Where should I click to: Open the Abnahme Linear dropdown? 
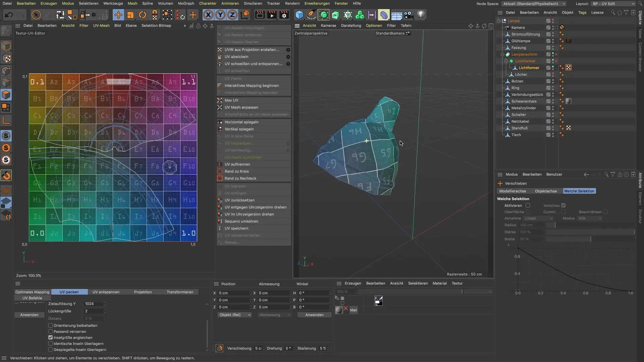tap(538, 218)
